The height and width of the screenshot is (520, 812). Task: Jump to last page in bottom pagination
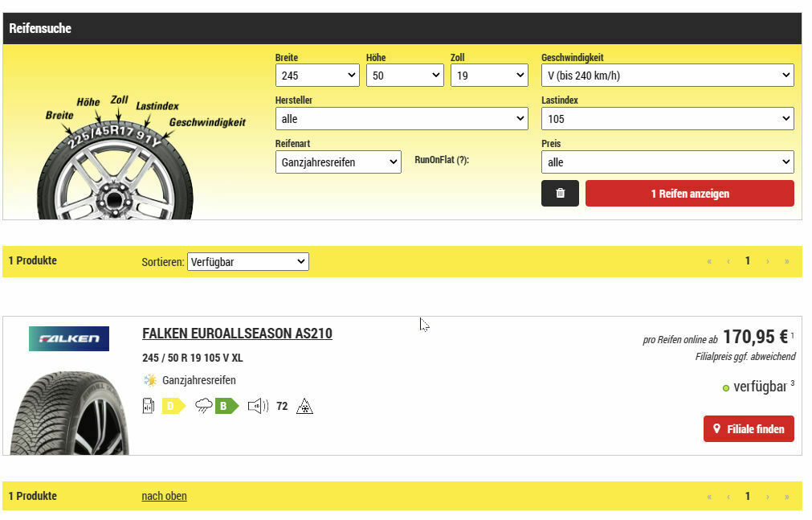(x=786, y=497)
